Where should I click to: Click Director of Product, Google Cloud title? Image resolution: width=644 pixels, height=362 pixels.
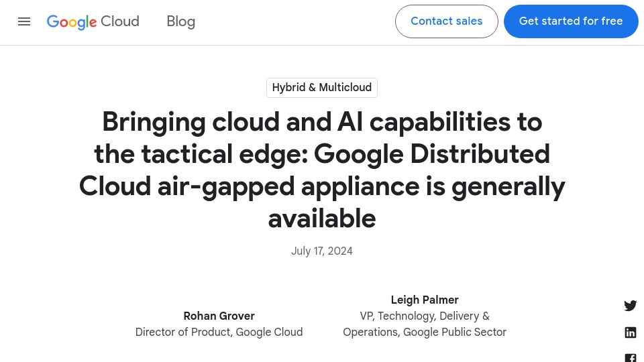(x=219, y=332)
